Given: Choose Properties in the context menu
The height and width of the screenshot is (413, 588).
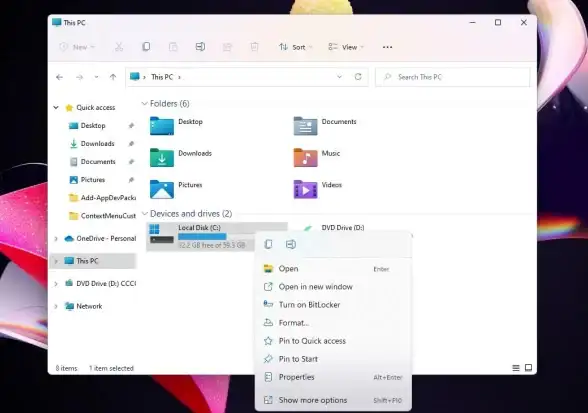Looking at the screenshot, I should [333, 377].
